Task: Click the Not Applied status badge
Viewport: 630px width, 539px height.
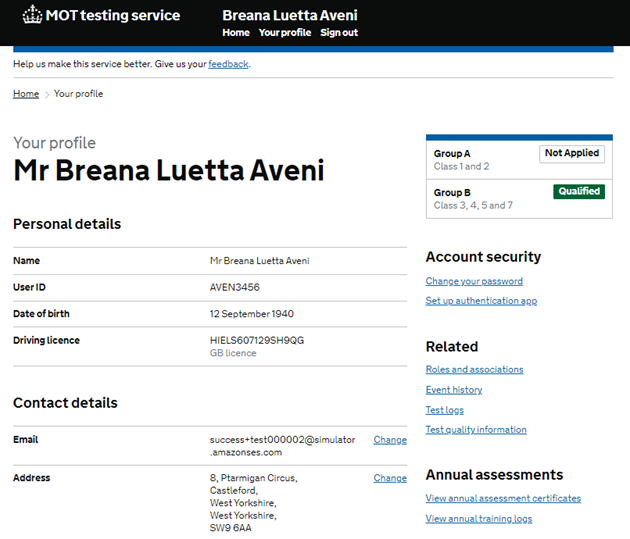Action: click(572, 154)
